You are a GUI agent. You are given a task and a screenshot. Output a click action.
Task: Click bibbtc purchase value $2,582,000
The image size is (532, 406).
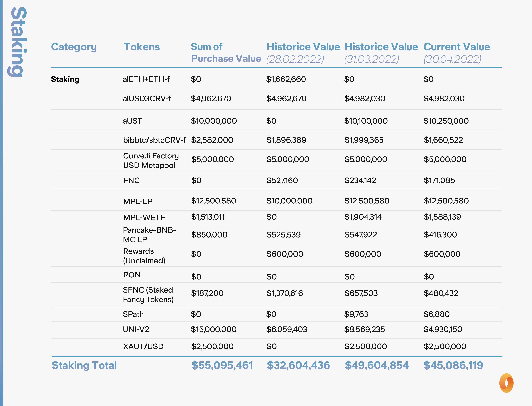pos(212,140)
